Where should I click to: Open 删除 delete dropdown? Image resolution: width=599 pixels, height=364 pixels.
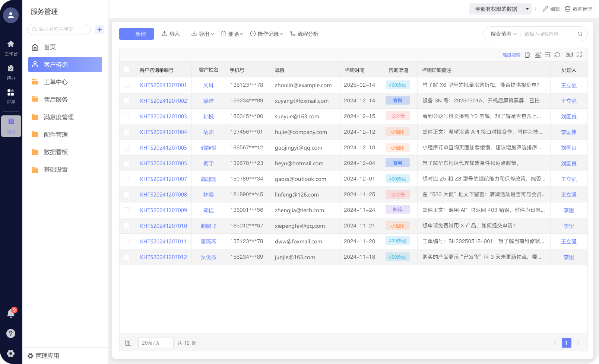(x=232, y=34)
